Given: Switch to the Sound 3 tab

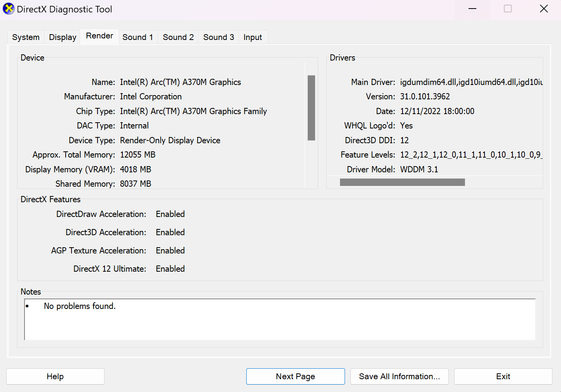Looking at the screenshot, I should (218, 37).
